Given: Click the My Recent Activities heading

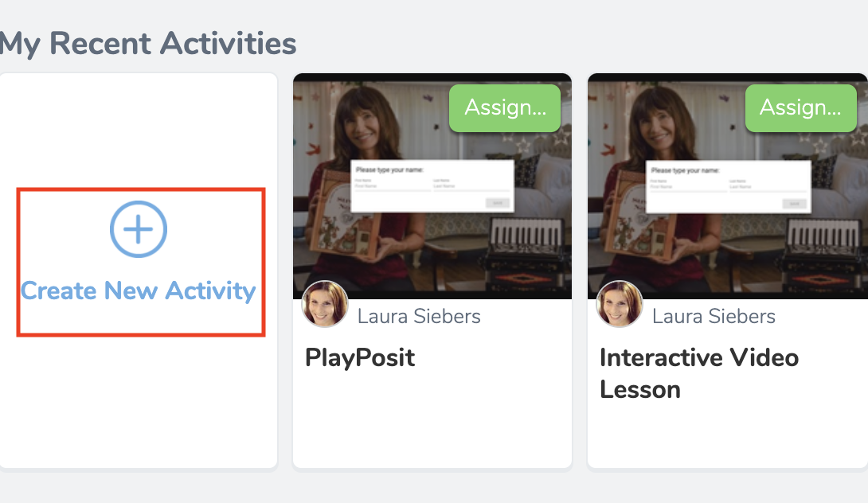Looking at the screenshot, I should click(148, 44).
